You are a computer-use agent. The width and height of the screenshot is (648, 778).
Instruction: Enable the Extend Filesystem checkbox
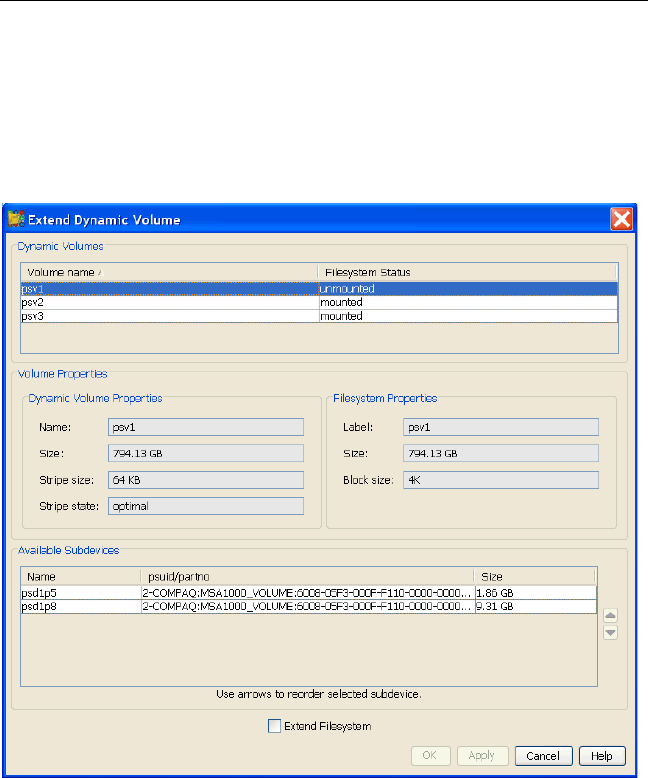coord(275,726)
